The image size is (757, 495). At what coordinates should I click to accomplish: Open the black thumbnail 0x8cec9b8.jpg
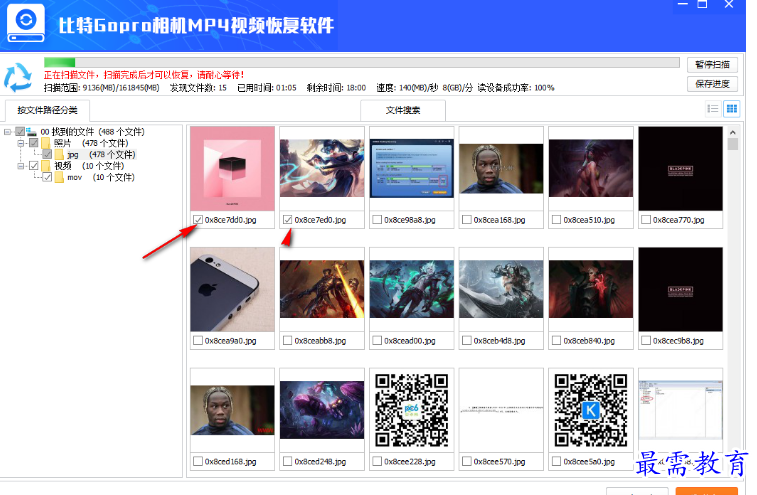681,289
